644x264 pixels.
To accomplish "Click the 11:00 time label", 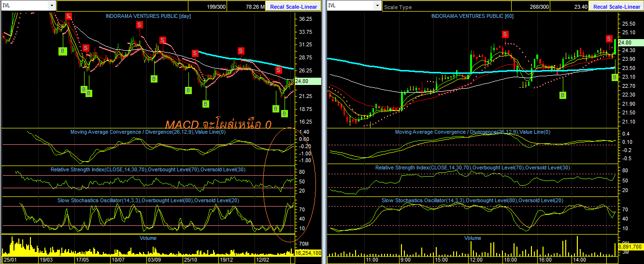I will coord(372,260).
